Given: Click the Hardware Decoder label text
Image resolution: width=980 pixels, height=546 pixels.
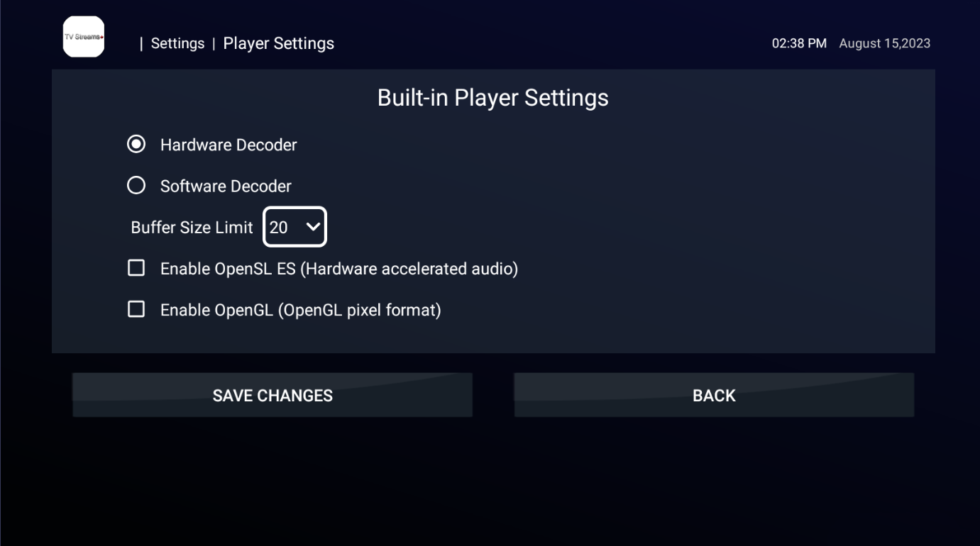Looking at the screenshot, I should pyautogui.click(x=229, y=145).
